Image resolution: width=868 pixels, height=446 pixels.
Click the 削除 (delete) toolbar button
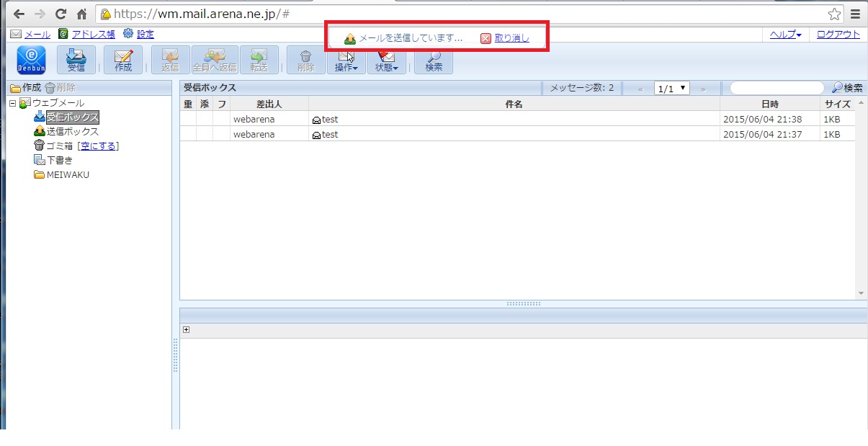(306, 60)
